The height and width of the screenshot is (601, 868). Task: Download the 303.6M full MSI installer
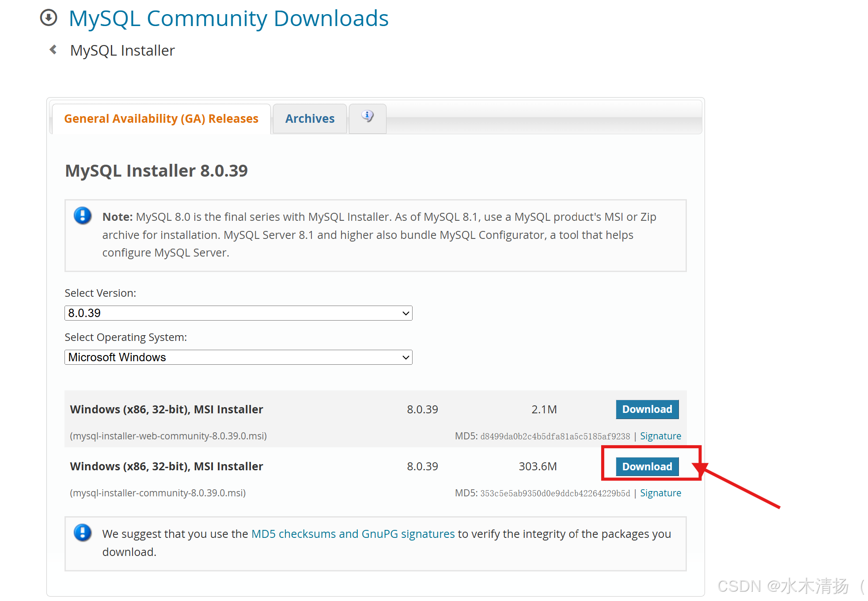647,467
